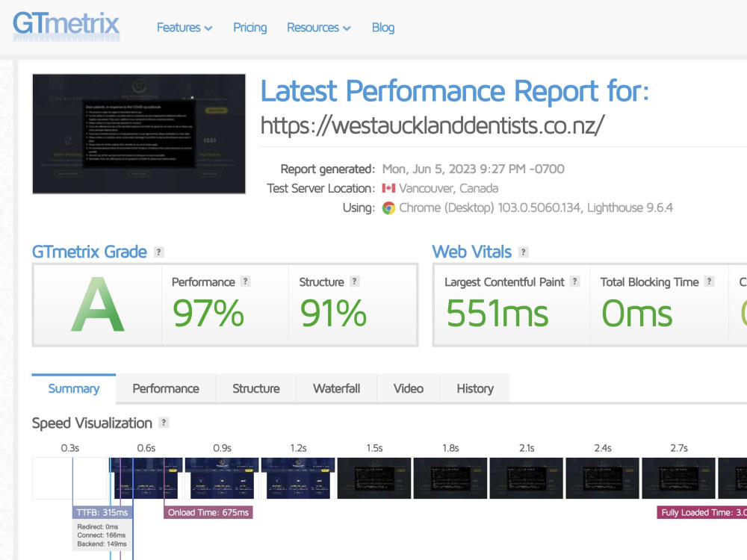Click the TTFB: 315ms marker

tap(102, 512)
